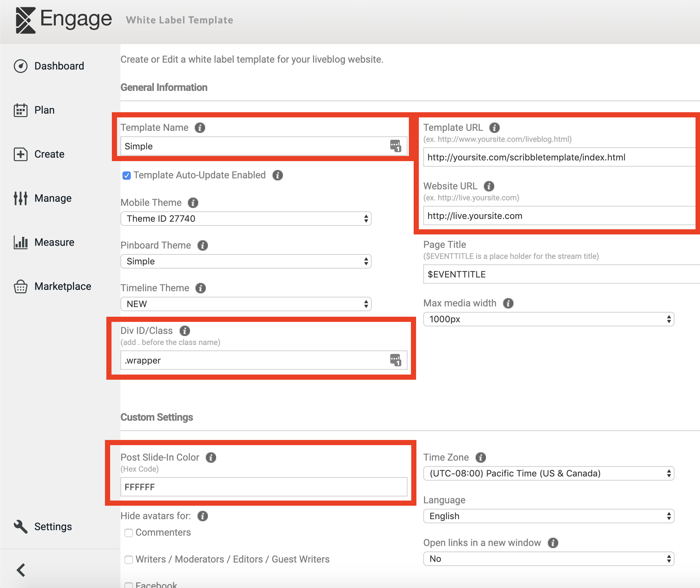This screenshot has height=588, width=700.
Task: Show info tooltip for Div ID/Class
Action: tap(185, 331)
